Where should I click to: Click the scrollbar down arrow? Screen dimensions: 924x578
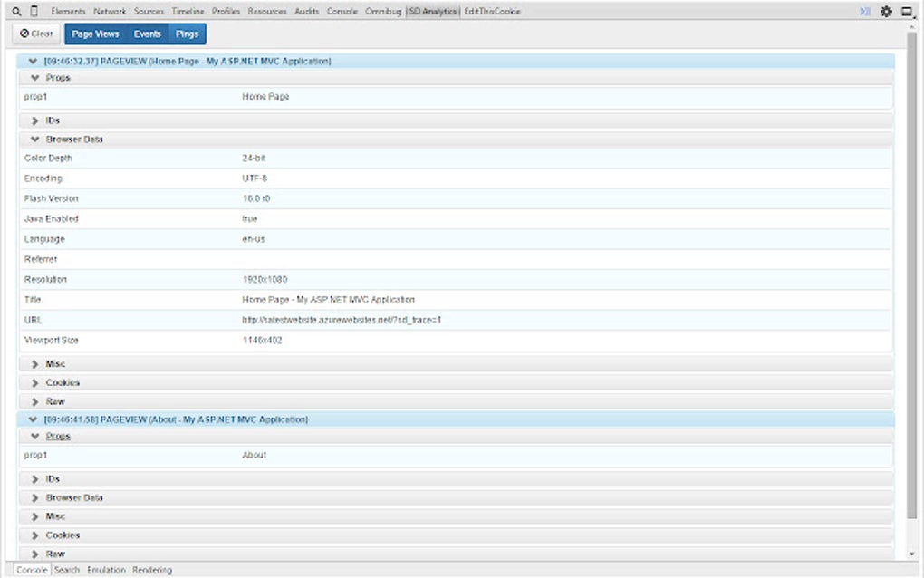[912, 553]
